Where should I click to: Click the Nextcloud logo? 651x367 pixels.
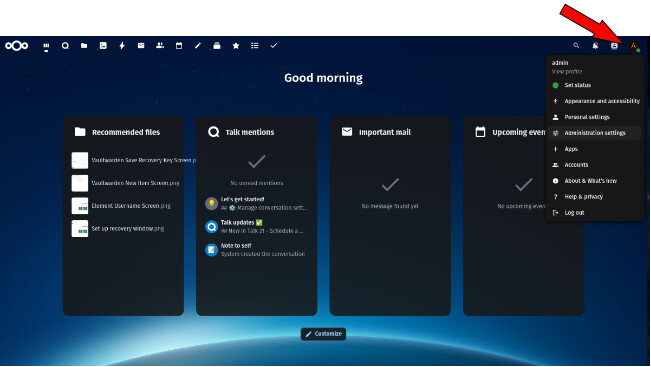[17, 46]
